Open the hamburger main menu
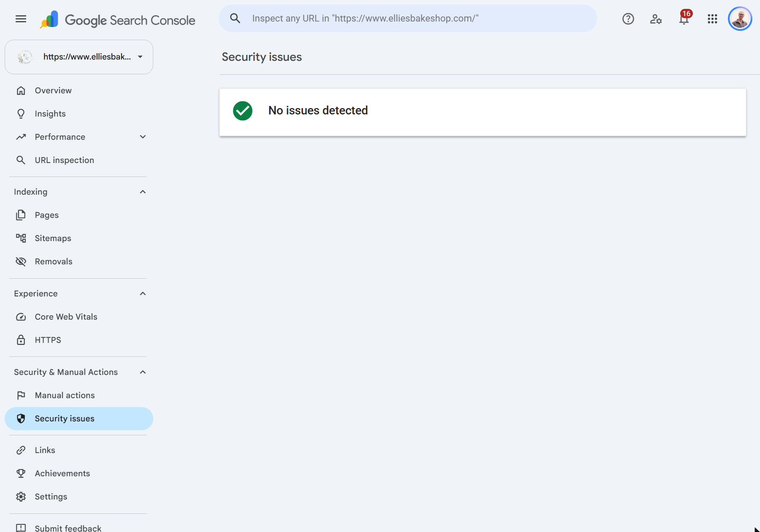Image resolution: width=760 pixels, height=532 pixels. click(x=21, y=19)
